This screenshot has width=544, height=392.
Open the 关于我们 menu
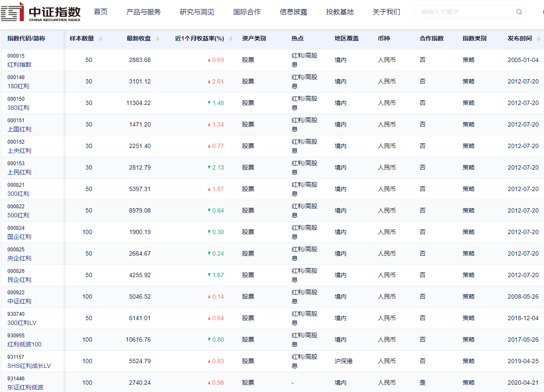coord(386,12)
